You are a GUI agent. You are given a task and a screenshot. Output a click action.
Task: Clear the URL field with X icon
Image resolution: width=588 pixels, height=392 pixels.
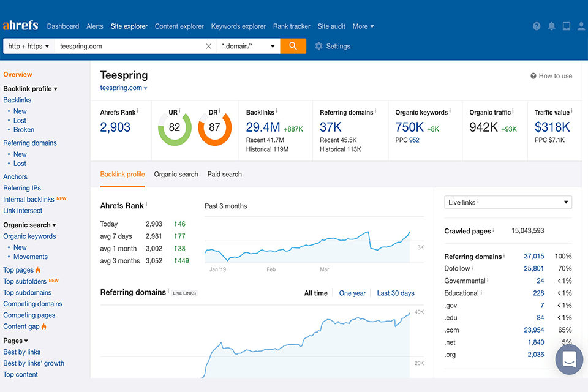click(208, 46)
